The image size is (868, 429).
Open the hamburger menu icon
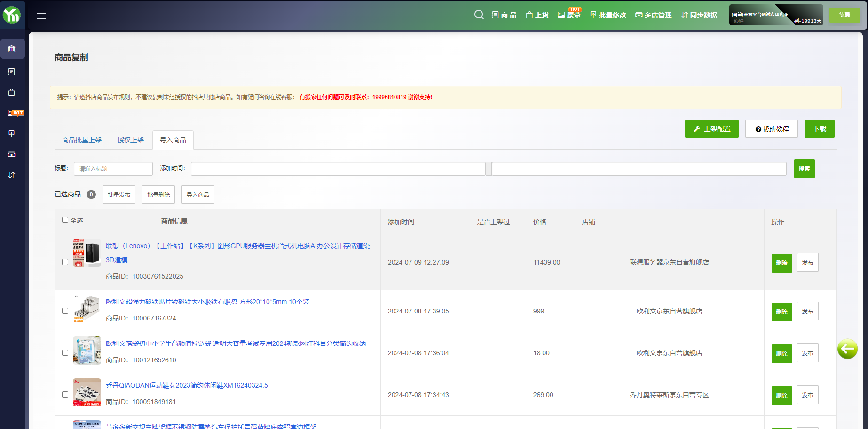[x=41, y=16]
